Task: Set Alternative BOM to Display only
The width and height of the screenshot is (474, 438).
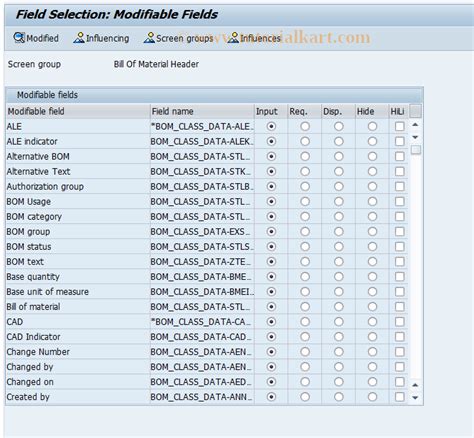Action: pos(339,156)
